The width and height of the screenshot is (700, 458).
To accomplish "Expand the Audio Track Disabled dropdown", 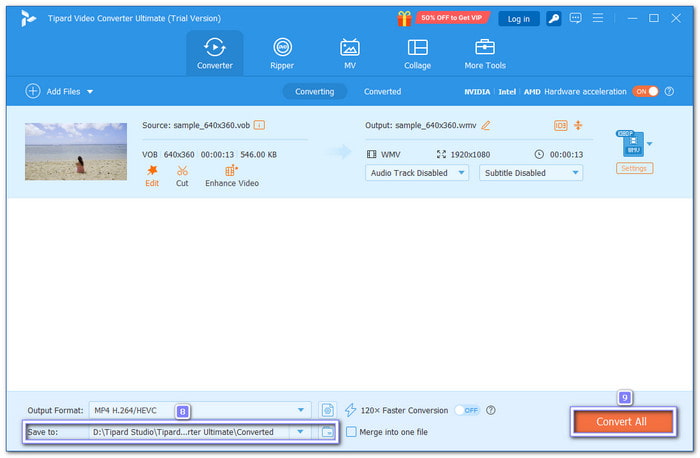I will (417, 173).
